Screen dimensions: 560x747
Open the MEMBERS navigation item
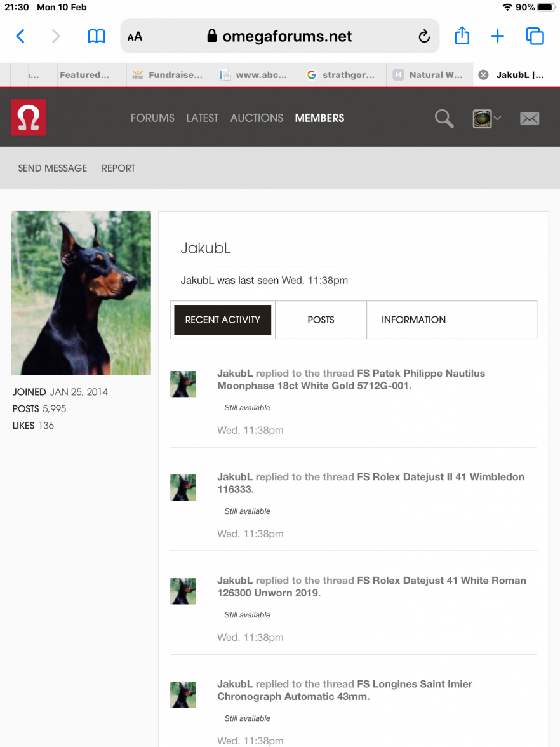tap(319, 118)
